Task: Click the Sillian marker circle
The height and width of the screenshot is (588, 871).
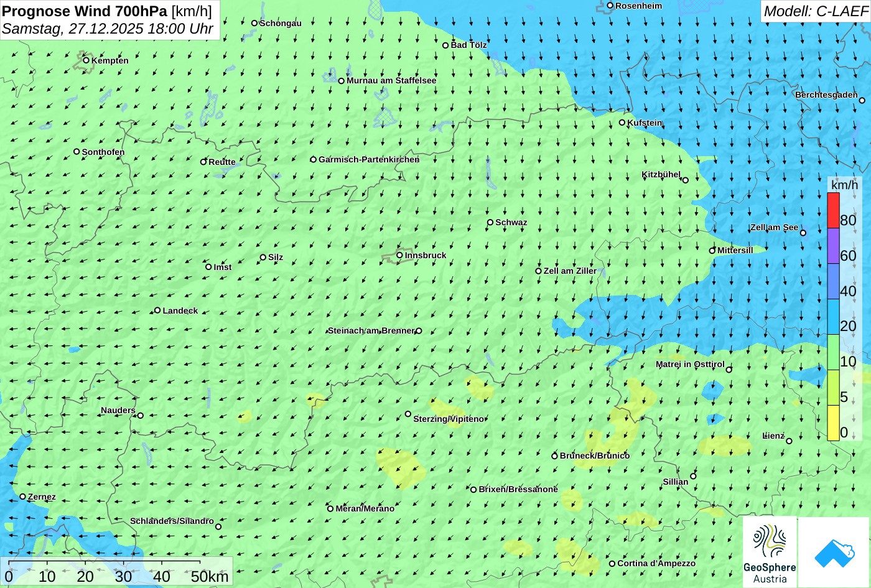Action: 693,477
